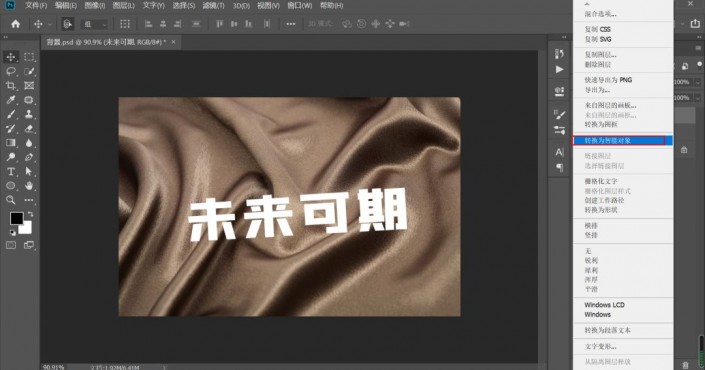Open the layer fill 100% dropdown
This screenshot has width=705, height=370.
[698, 98]
